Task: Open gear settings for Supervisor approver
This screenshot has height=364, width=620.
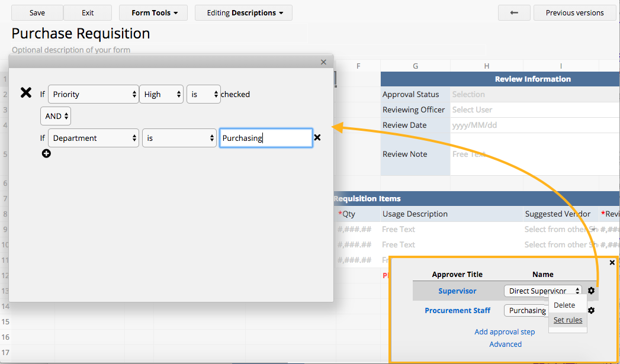Action: [591, 291]
